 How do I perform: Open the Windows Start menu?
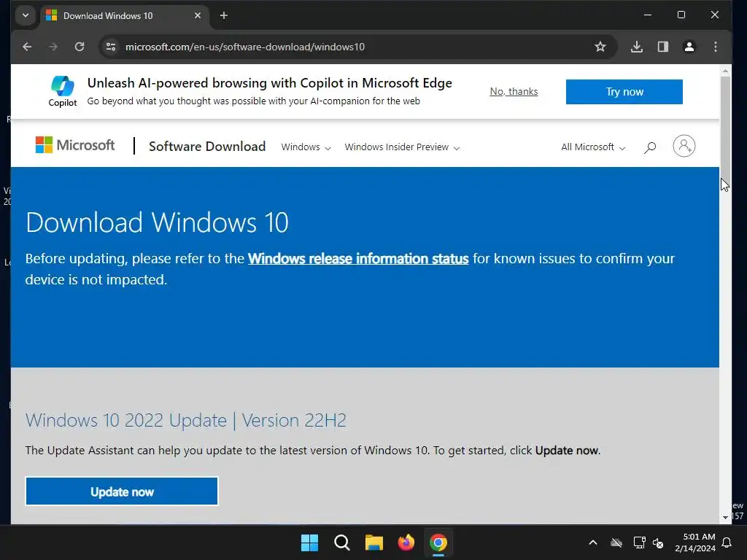click(309, 542)
